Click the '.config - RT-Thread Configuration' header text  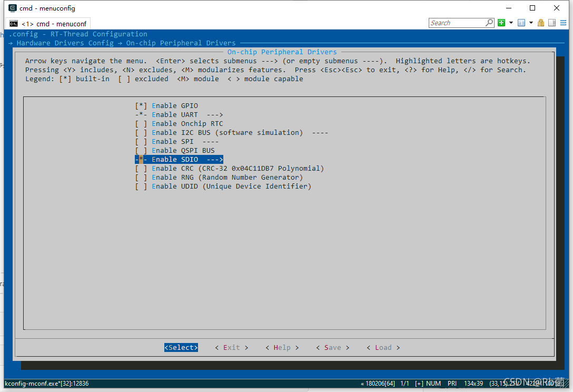78,34
